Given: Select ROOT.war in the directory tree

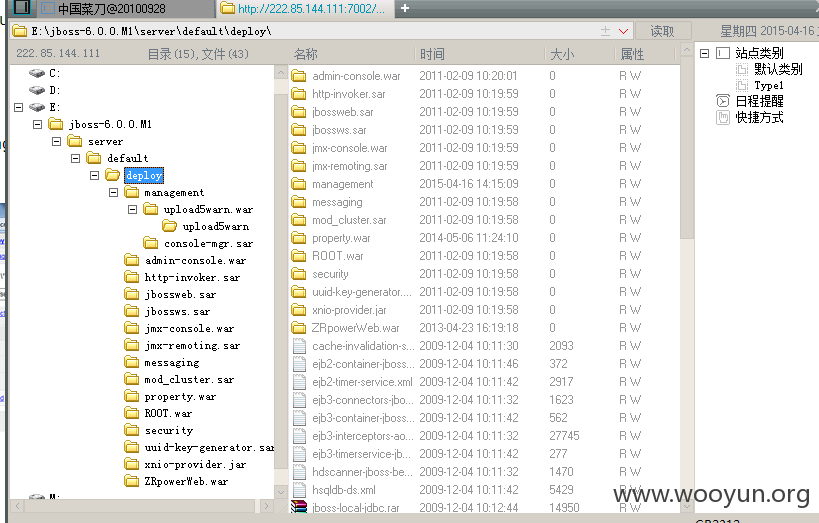Looking at the screenshot, I should pos(168,413).
